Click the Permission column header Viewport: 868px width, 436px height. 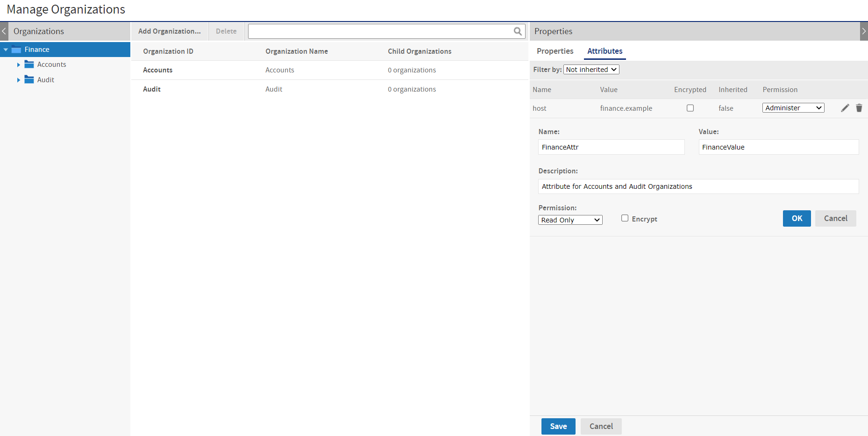pyautogui.click(x=780, y=90)
